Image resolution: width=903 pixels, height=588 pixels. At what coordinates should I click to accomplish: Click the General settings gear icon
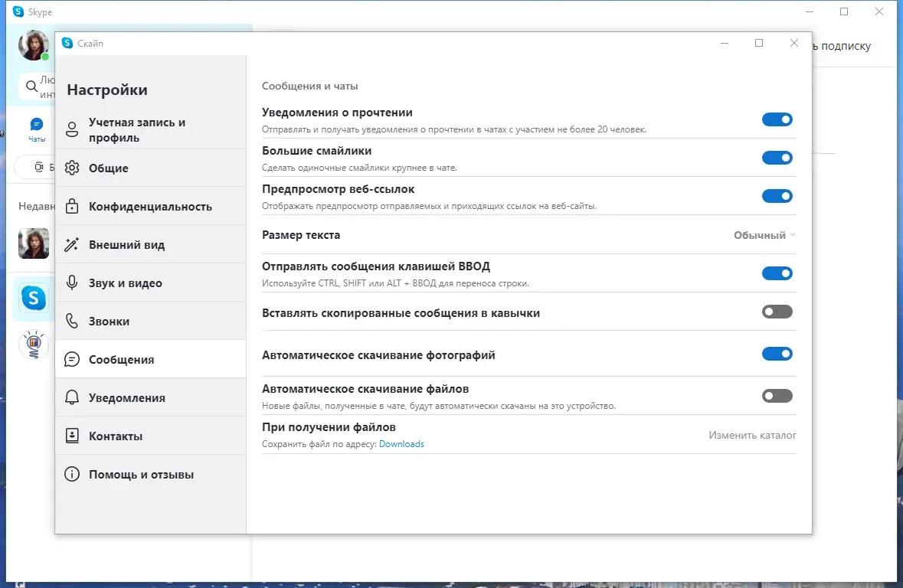coord(72,168)
